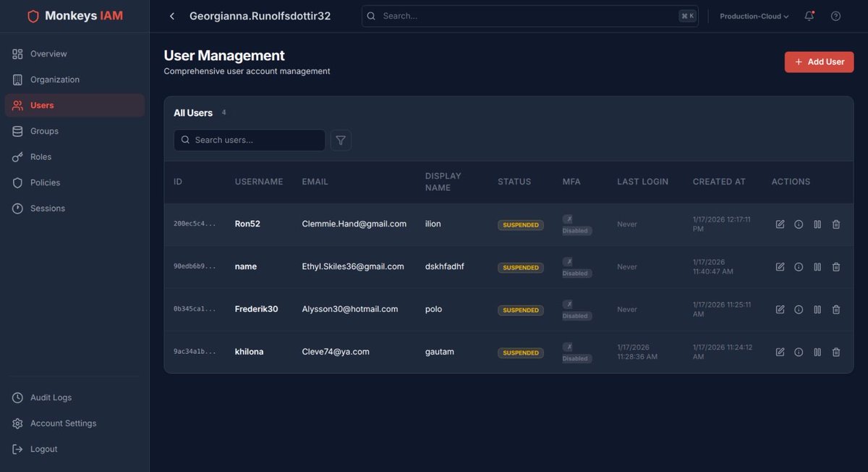The height and width of the screenshot is (472, 868).
Task: Click email Ethyl.Skiles36@gmail.com
Action: click(353, 266)
